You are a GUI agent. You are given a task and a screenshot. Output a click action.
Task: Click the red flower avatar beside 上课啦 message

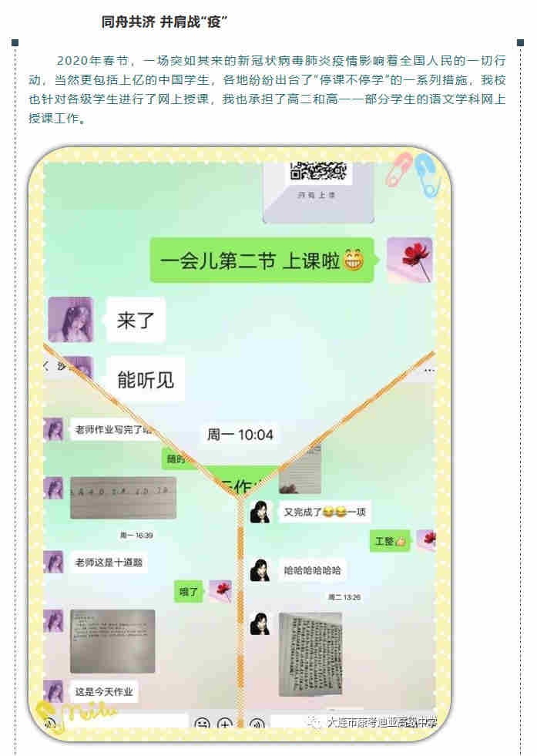click(x=410, y=260)
